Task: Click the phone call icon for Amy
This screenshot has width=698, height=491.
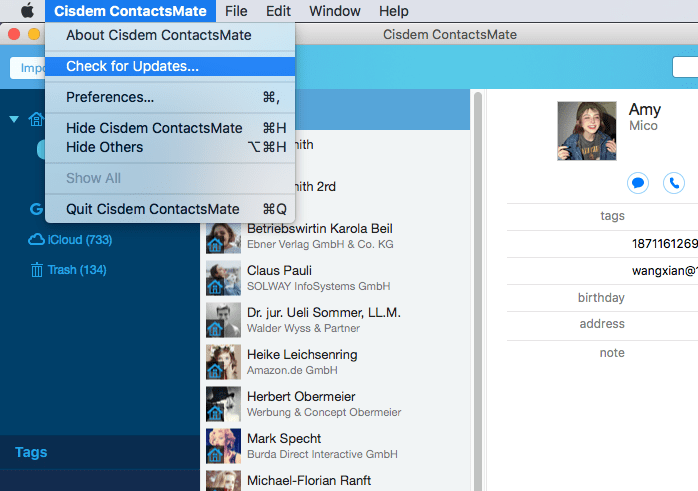Action: (674, 183)
